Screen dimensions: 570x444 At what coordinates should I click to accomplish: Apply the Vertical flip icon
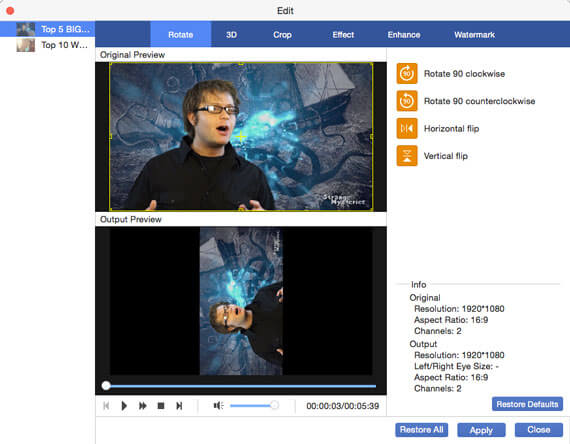407,156
